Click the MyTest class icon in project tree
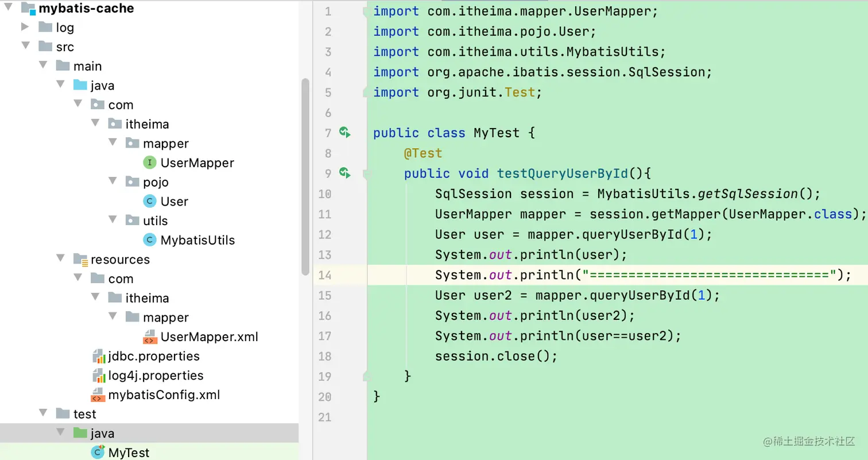This screenshot has width=868, height=460. [x=98, y=453]
